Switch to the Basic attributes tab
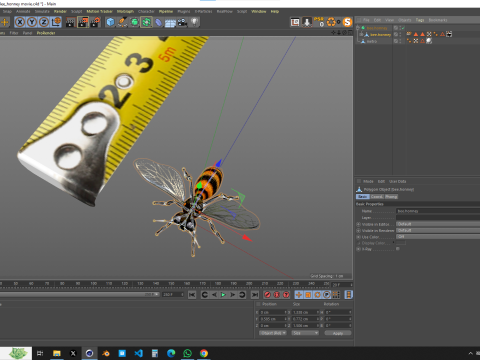 point(363,197)
